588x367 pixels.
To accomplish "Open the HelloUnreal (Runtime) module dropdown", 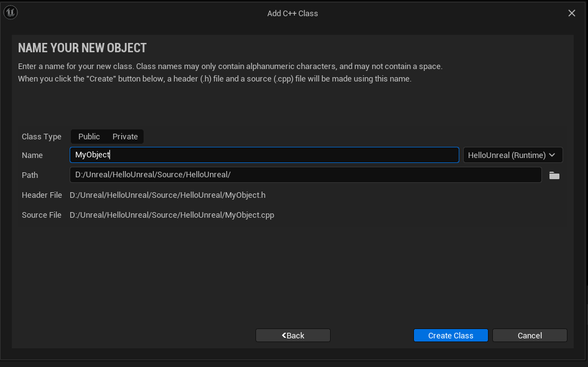I will coord(513,155).
